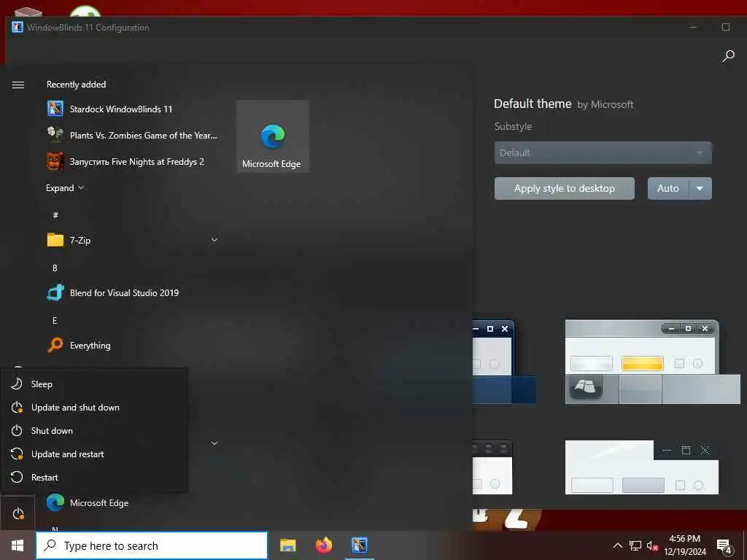
Task: Expand the 7-Zip folder chevron
Action: point(214,240)
